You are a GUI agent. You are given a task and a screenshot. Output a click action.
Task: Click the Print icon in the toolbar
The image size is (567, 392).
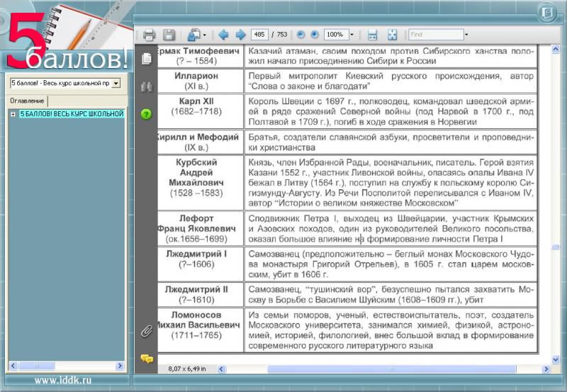(x=149, y=34)
